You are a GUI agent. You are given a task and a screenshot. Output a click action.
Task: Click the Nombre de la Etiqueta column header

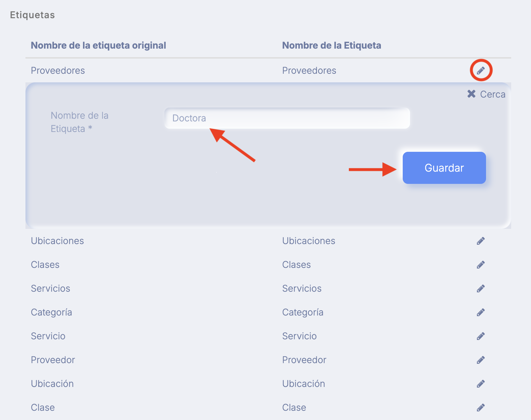332,45
